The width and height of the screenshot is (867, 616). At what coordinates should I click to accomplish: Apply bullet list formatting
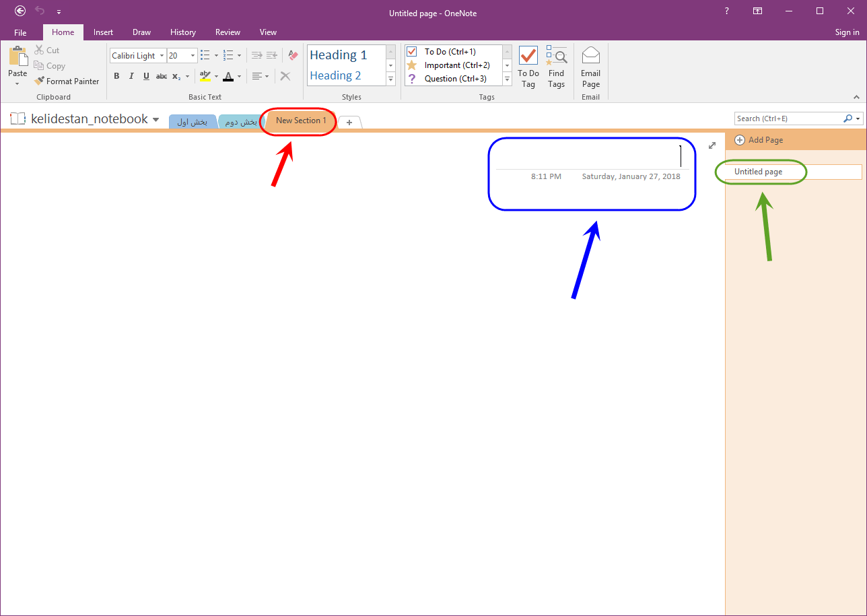pyautogui.click(x=205, y=56)
